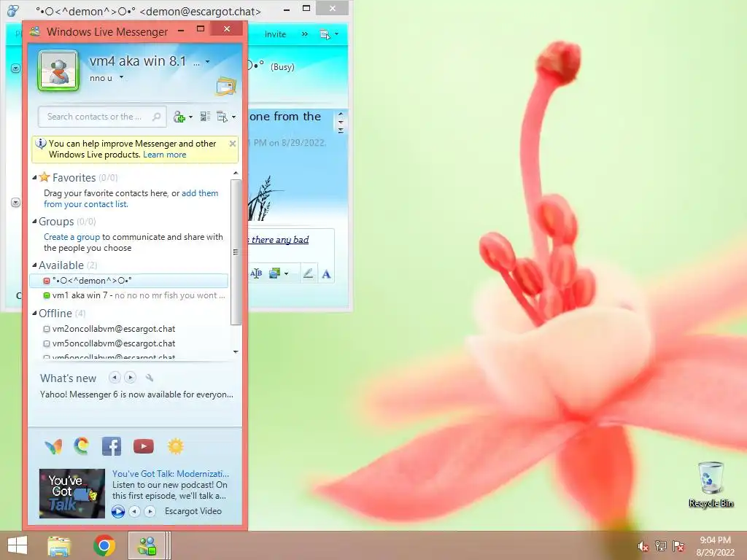747x560 pixels.
Task: Open the Action Center flag icon
Action: (678, 546)
